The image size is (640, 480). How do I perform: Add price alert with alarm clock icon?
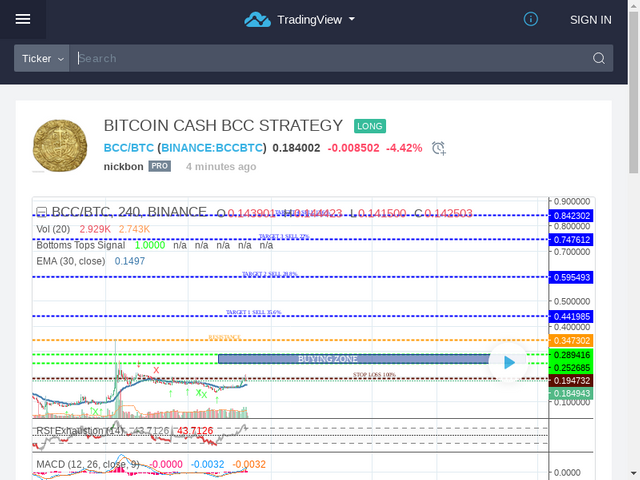(x=439, y=148)
